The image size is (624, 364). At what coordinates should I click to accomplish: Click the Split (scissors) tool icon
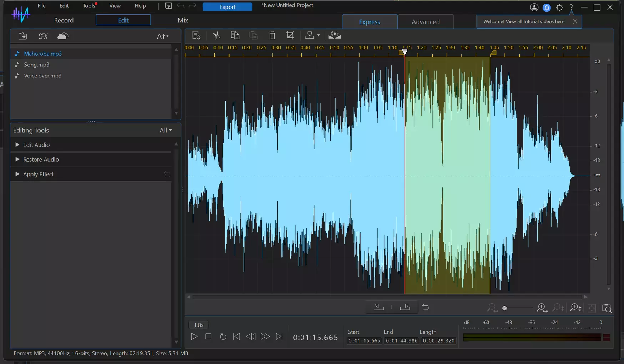tap(216, 35)
